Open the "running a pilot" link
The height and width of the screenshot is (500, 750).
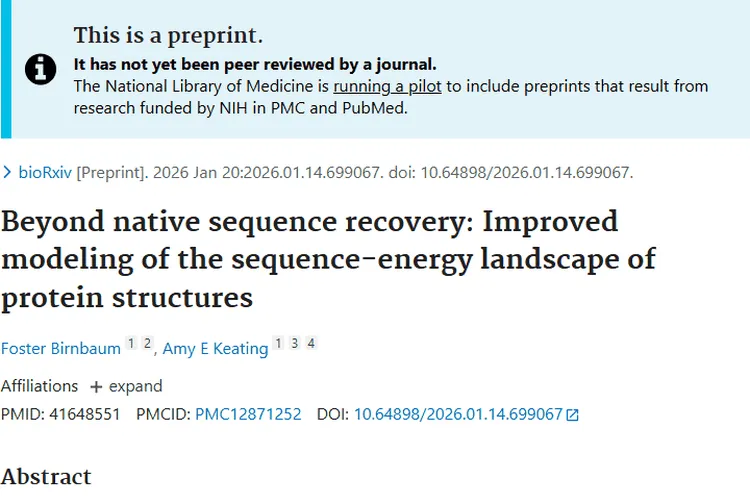(x=387, y=86)
